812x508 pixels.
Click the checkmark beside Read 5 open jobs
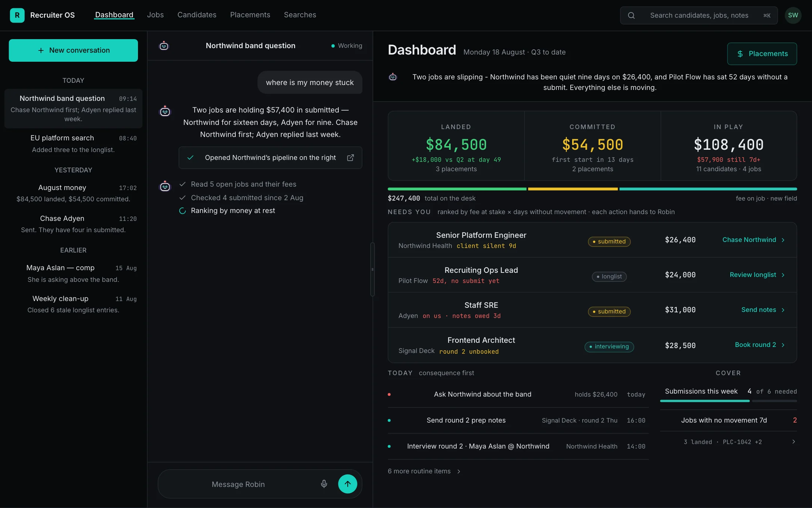182,184
